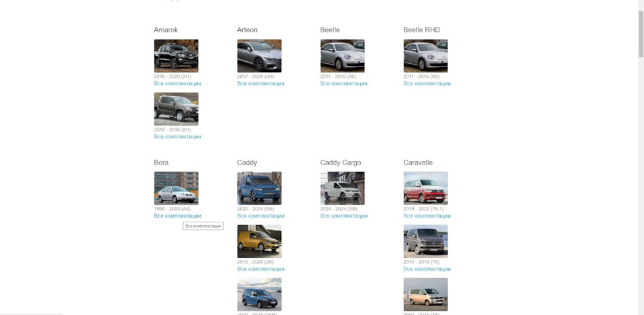Click the "2010 - 2016 (2H)" year label
Image resolution: width=644 pixels, height=315 pixels.
coord(172,130)
